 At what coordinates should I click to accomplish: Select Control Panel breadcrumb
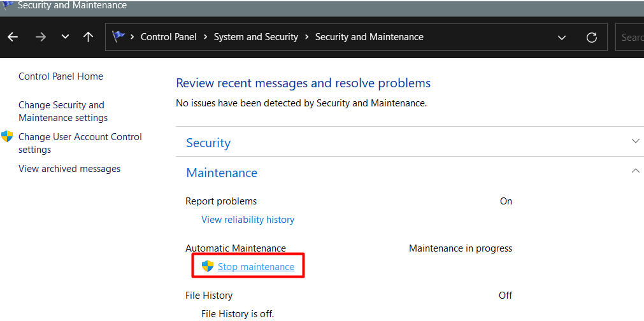click(x=168, y=37)
